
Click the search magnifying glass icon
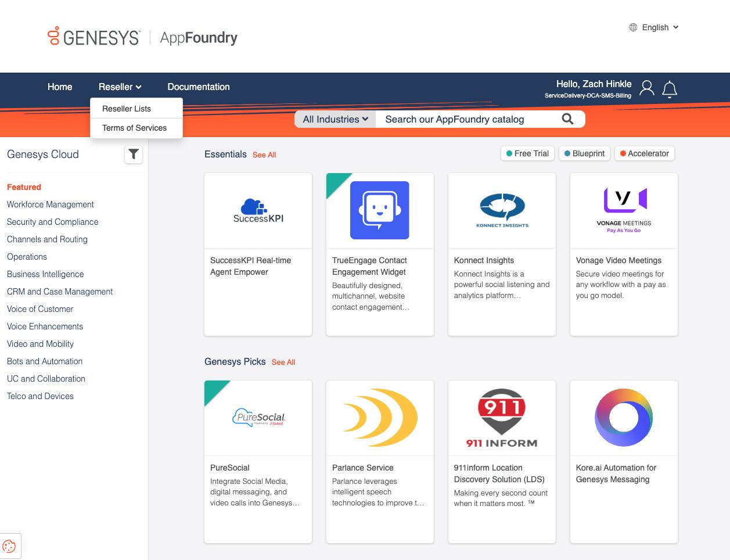point(567,119)
